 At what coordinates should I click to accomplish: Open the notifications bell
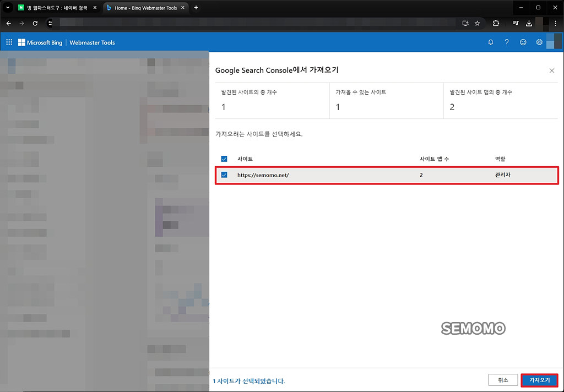(491, 42)
